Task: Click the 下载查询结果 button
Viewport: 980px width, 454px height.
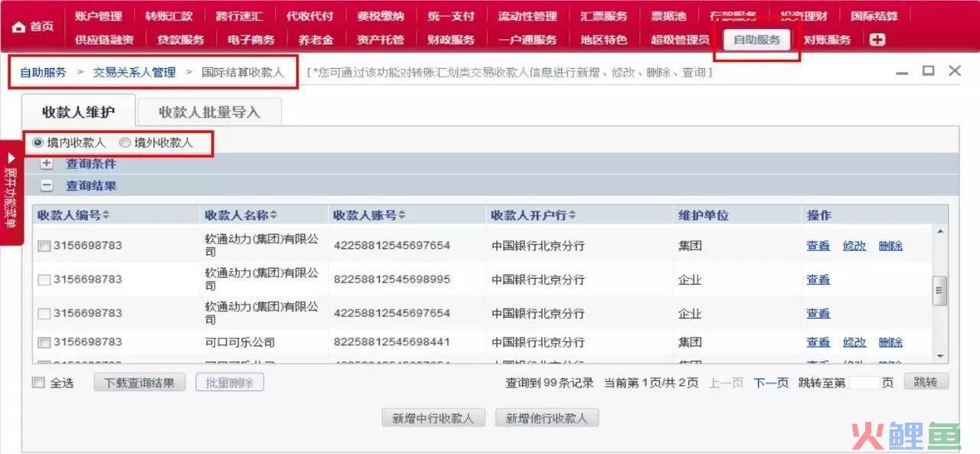Action: (139, 383)
